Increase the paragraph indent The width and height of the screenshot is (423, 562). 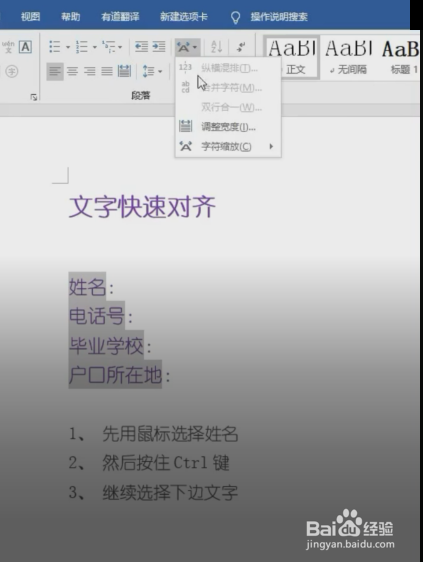coord(158,47)
